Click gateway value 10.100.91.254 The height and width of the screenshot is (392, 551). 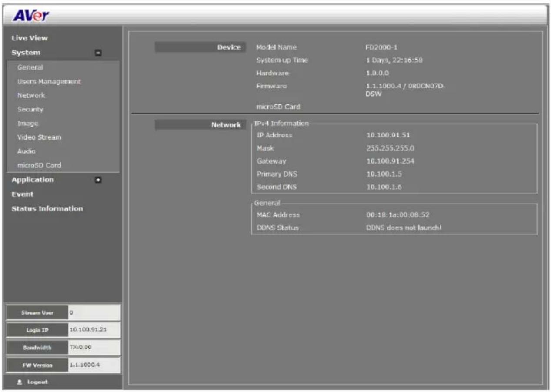point(390,161)
